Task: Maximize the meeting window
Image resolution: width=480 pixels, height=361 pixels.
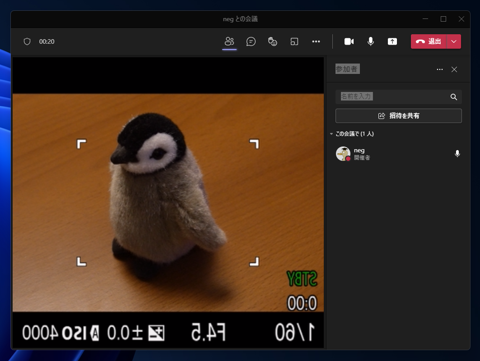Action: [x=443, y=19]
